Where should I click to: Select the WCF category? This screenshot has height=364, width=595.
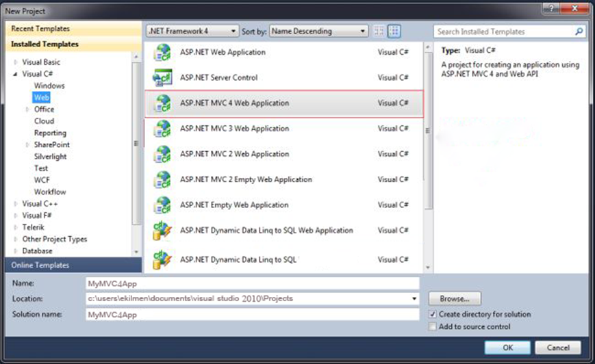click(x=42, y=180)
